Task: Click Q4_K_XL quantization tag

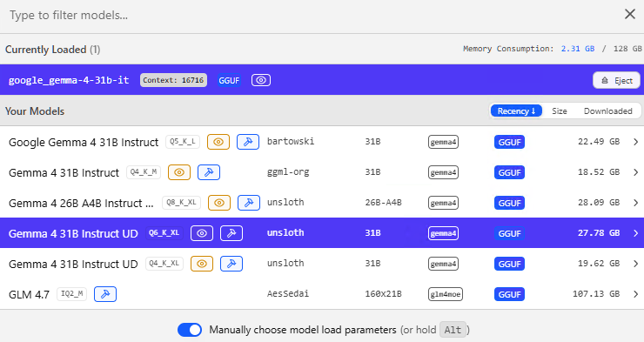Action: click(164, 263)
